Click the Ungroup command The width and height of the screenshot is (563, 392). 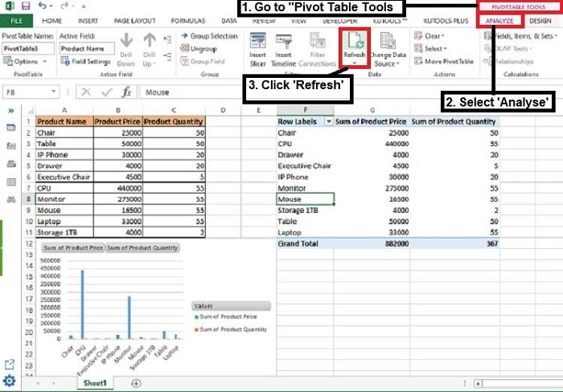[199, 48]
